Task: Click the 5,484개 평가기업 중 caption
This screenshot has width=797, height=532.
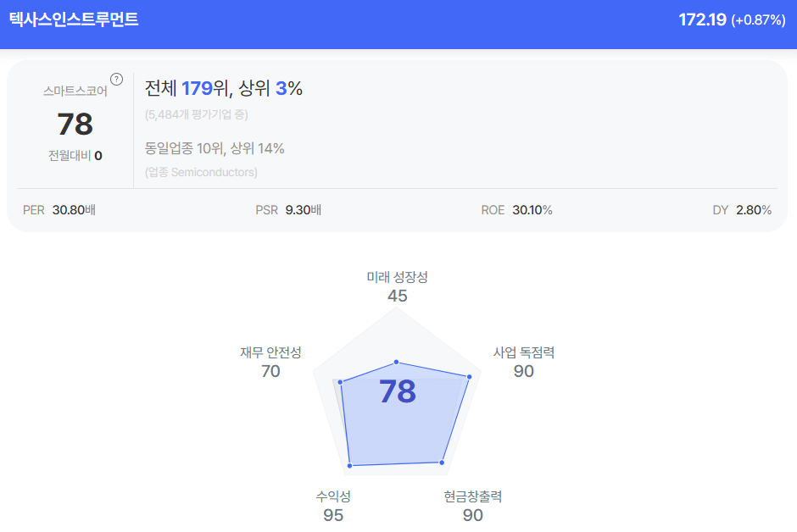Action: [196, 114]
